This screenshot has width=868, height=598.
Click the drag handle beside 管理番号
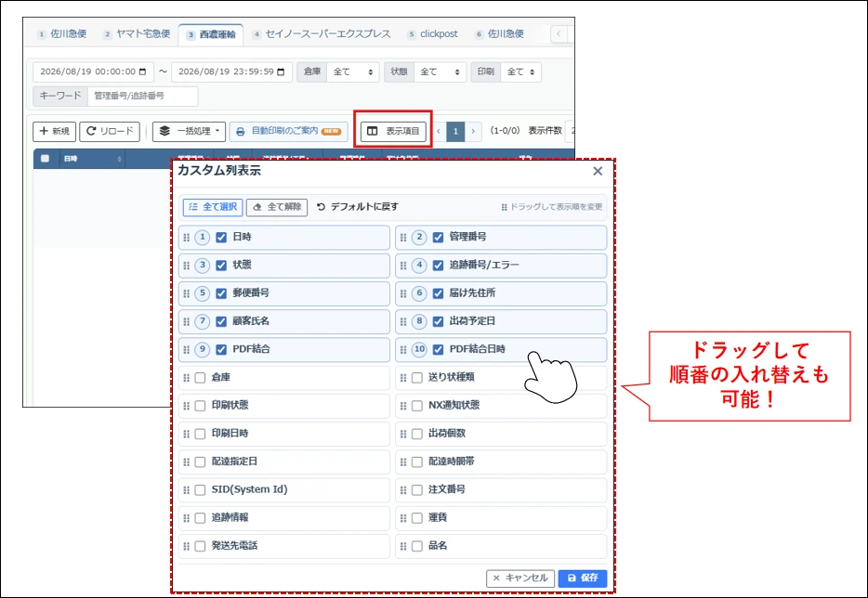pos(403,238)
